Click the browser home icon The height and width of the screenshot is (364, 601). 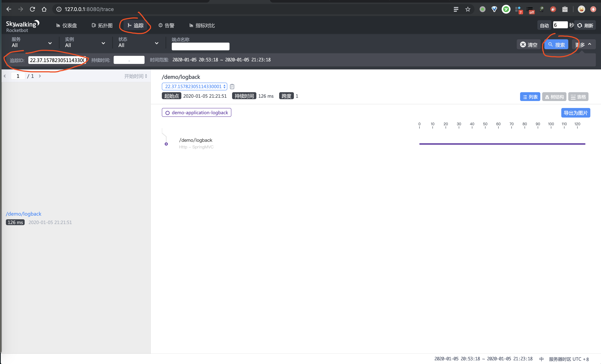pyautogui.click(x=44, y=9)
